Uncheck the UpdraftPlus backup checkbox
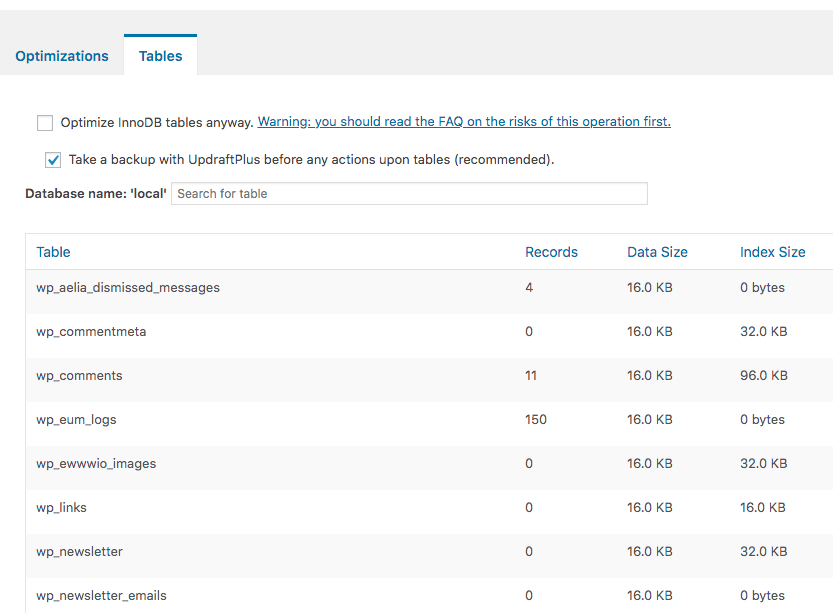The width and height of the screenshot is (833, 613). [x=54, y=160]
